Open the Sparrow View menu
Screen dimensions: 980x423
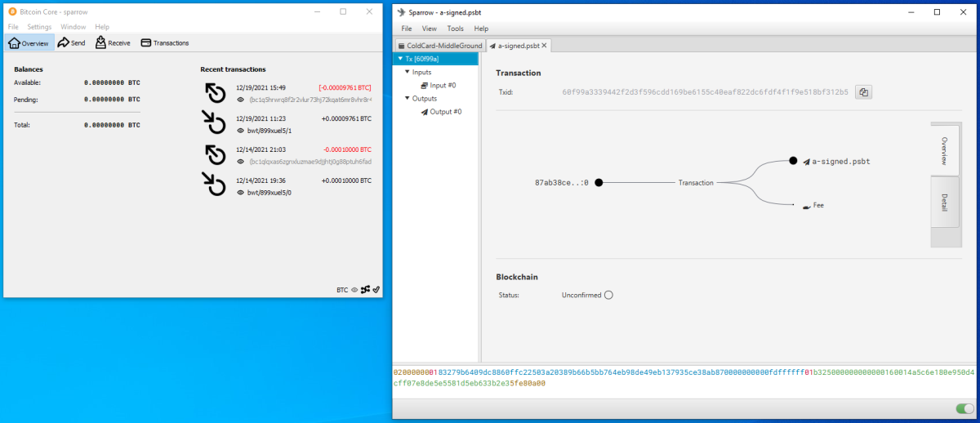[x=429, y=29]
